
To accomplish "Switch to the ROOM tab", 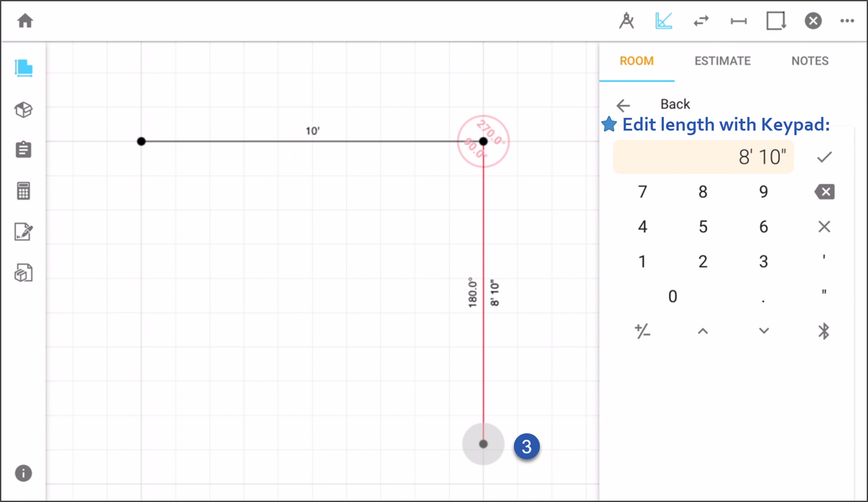I will [637, 61].
